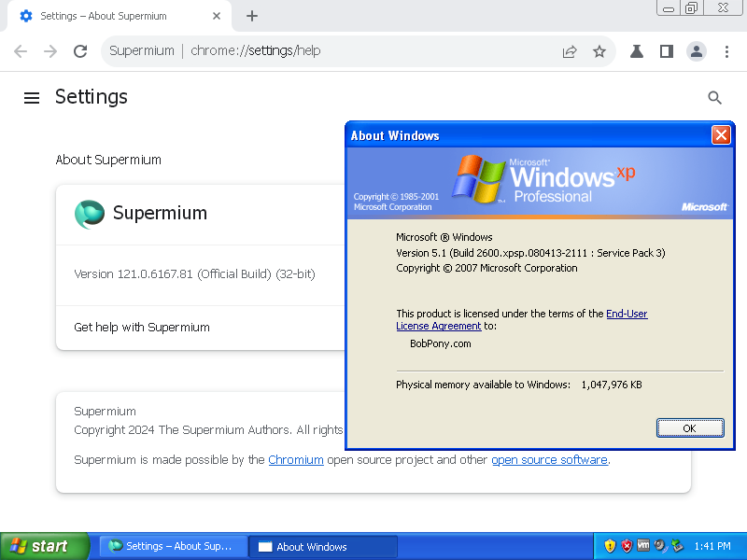Click the 1,047,976 KB memory value
The height and width of the screenshot is (560, 747).
pyautogui.click(x=612, y=385)
